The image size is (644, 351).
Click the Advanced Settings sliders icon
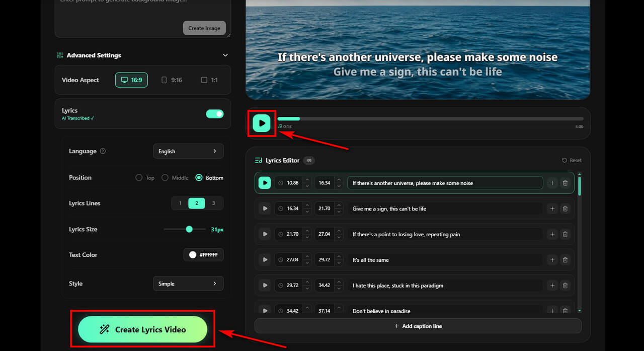[60, 55]
